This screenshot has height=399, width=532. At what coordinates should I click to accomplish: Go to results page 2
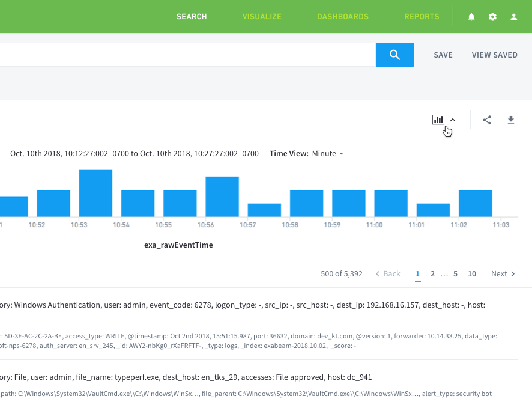click(x=432, y=273)
